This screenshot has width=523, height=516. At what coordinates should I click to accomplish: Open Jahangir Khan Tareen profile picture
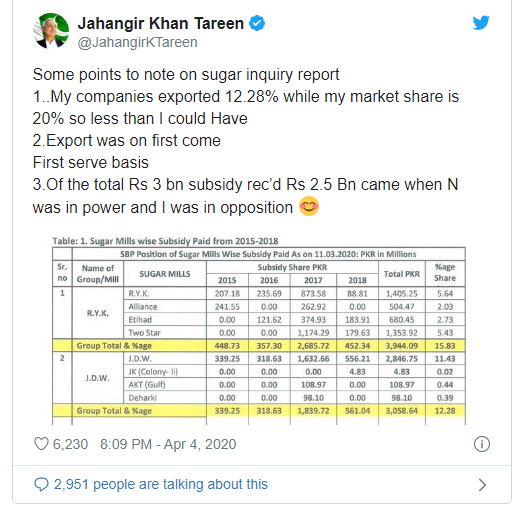51,31
